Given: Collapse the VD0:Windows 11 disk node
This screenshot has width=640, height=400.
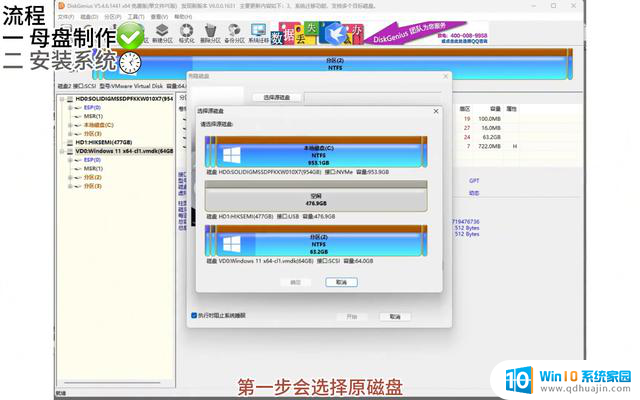Looking at the screenshot, I should (x=62, y=151).
